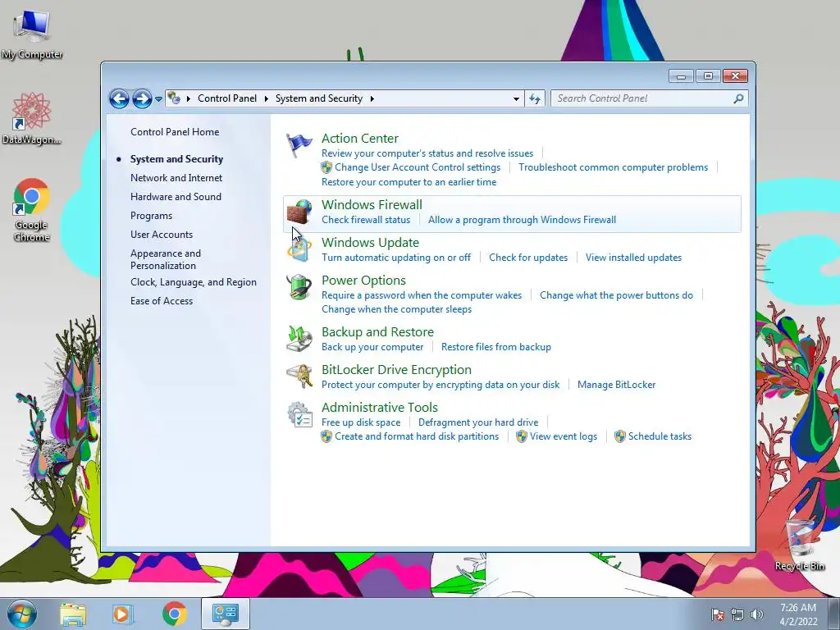The height and width of the screenshot is (630, 840).
Task: Open the Backup and Restore icon
Action: click(x=299, y=339)
